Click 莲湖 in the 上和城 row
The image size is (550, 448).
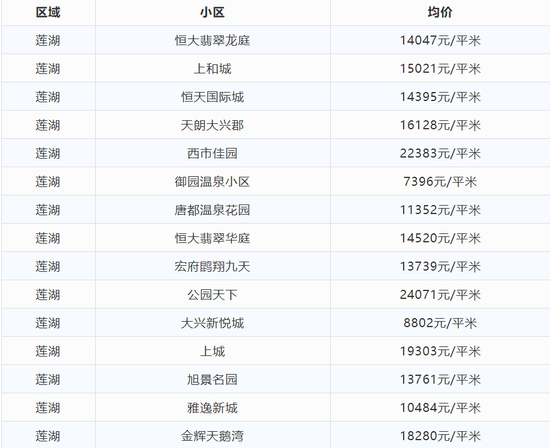(48, 68)
